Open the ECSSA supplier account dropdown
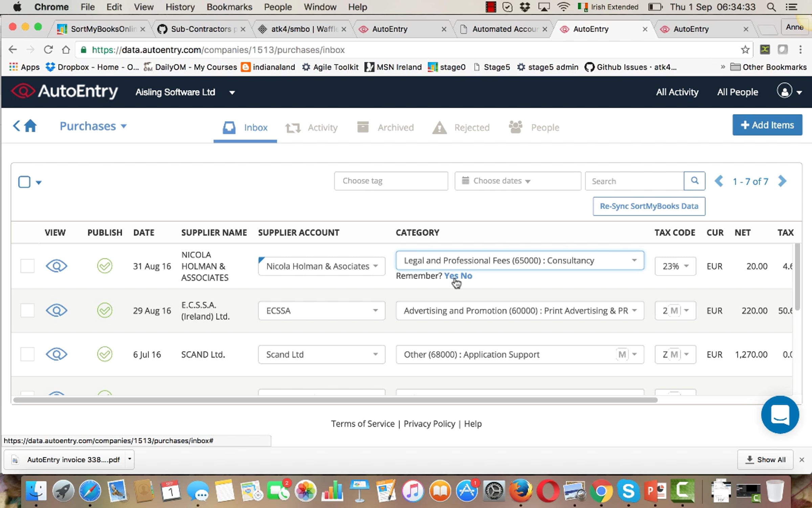Viewport: 812px width, 508px height. pyautogui.click(x=321, y=311)
